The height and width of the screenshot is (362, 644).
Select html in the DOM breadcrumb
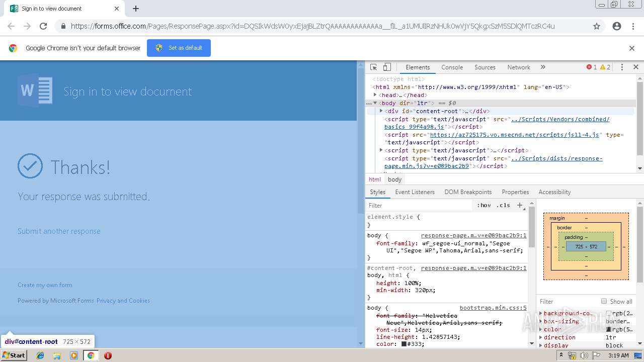coord(375,179)
